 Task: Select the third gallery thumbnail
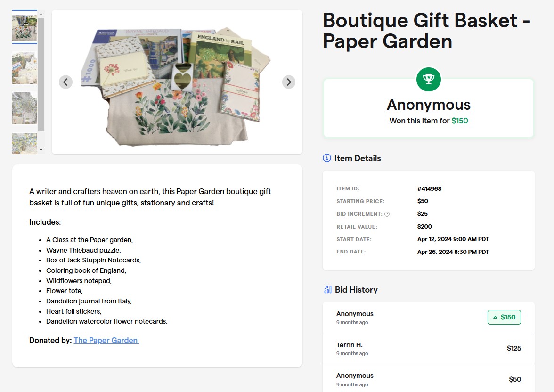pos(24,108)
